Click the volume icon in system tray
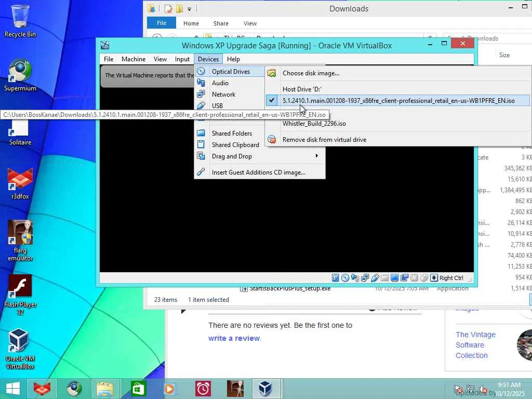The image size is (532, 399). tap(483, 390)
